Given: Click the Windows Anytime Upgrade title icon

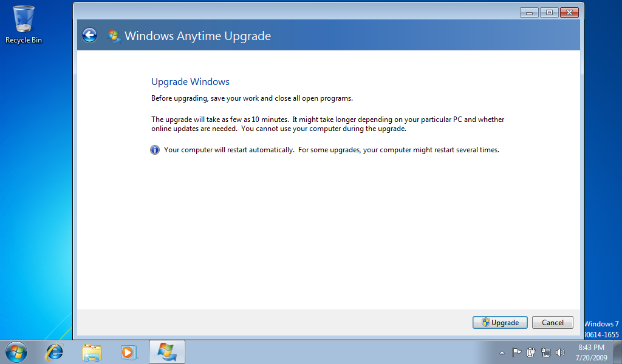Looking at the screenshot, I should [114, 36].
